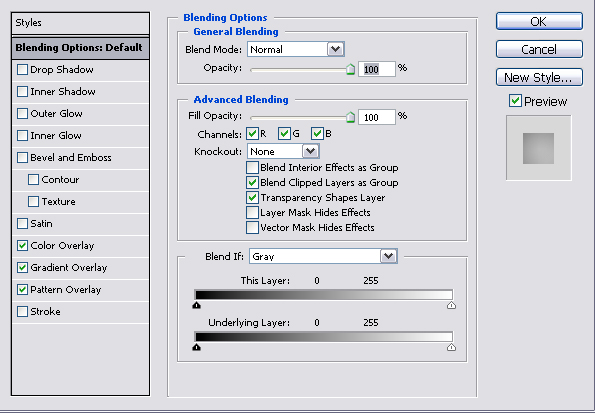This screenshot has width=595, height=413.
Task: Open Color Overlay settings label
Action: [x=62, y=246]
